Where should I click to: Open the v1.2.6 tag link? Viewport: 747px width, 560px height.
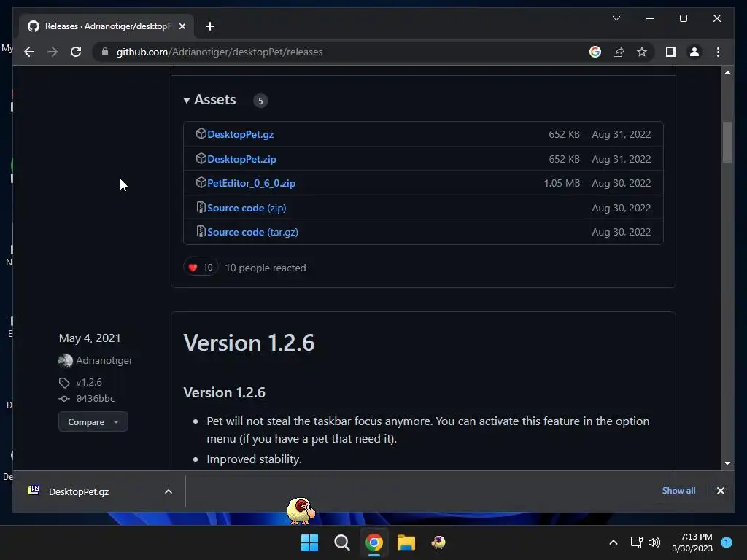click(88, 382)
